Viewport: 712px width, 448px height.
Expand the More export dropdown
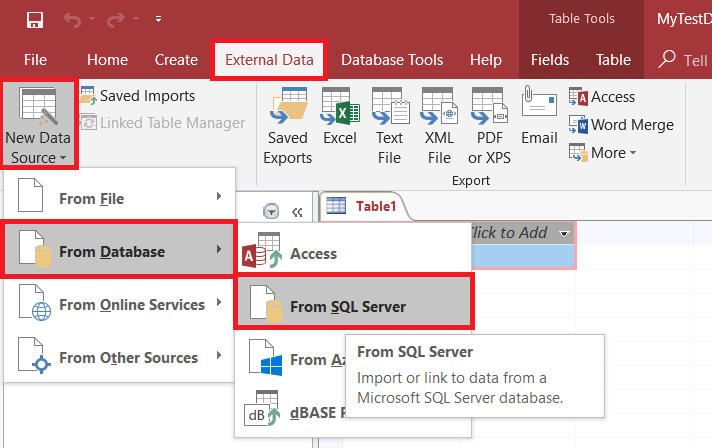pos(603,153)
